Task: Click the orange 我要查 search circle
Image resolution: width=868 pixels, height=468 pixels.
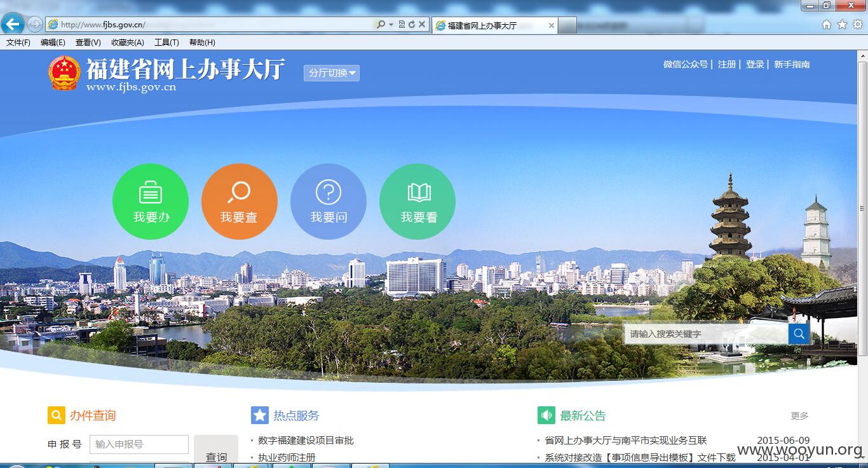Action: click(240, 202)
